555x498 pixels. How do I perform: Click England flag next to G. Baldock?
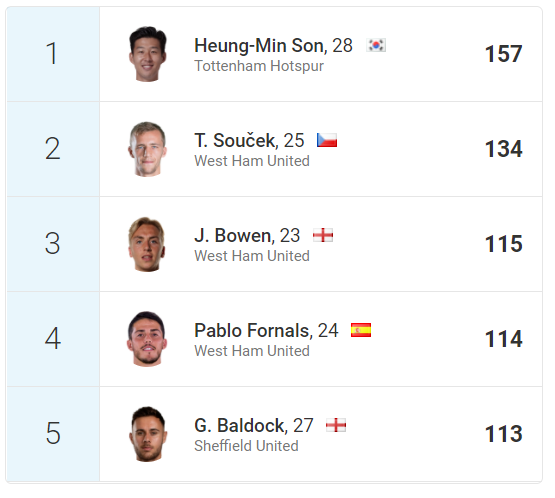[x=336, y=425]
